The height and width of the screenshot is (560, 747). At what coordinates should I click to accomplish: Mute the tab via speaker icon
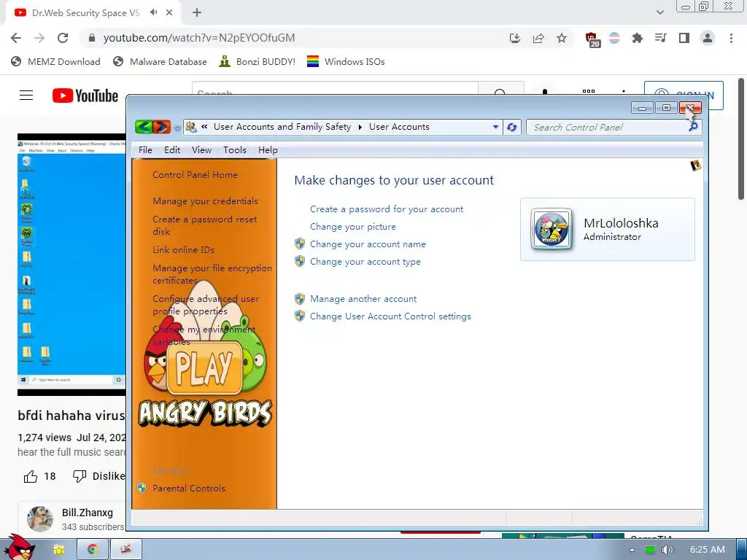[153, 12]
